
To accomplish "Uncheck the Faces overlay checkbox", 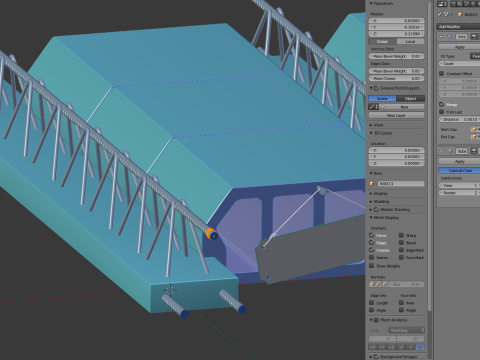I will pos(371,235).
